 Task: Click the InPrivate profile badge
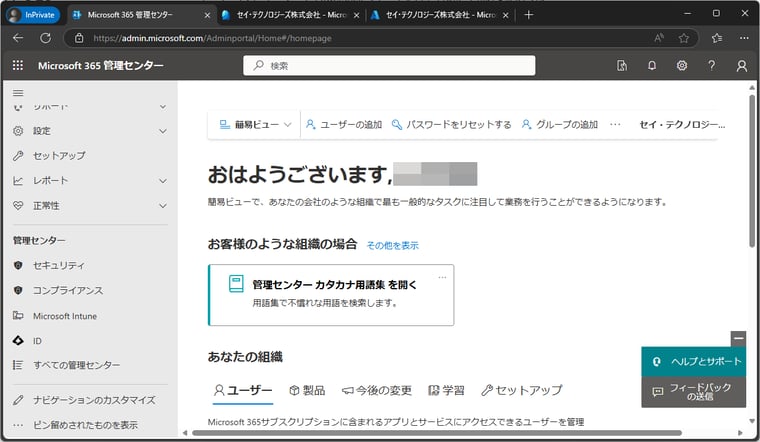pos(33,15)
